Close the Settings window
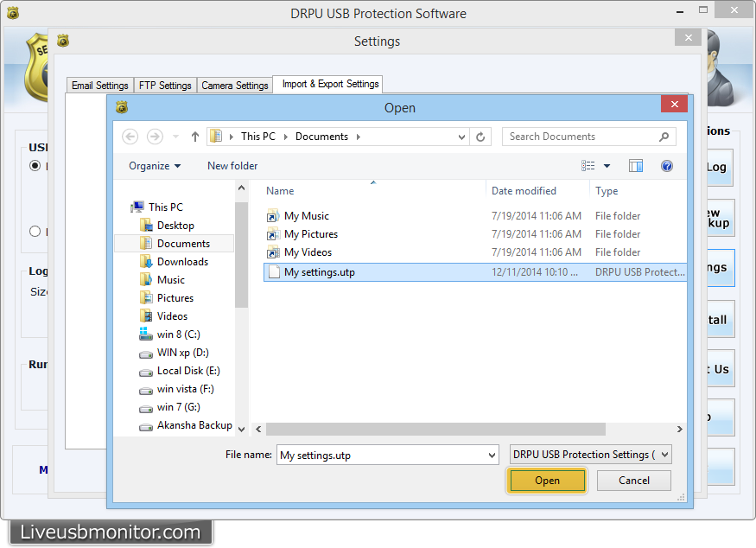 pos(689,38)
